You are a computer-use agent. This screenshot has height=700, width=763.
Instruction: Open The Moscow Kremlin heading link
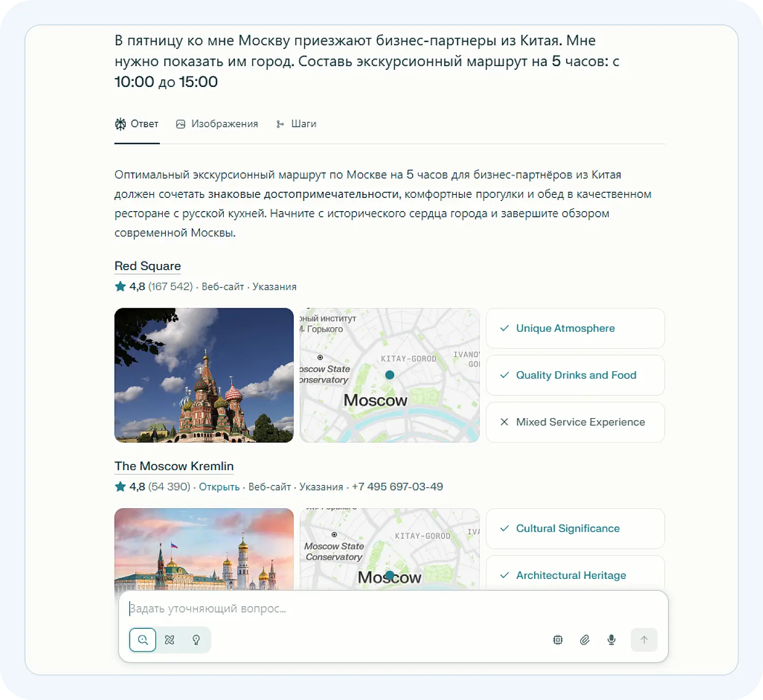click(174, 466)
